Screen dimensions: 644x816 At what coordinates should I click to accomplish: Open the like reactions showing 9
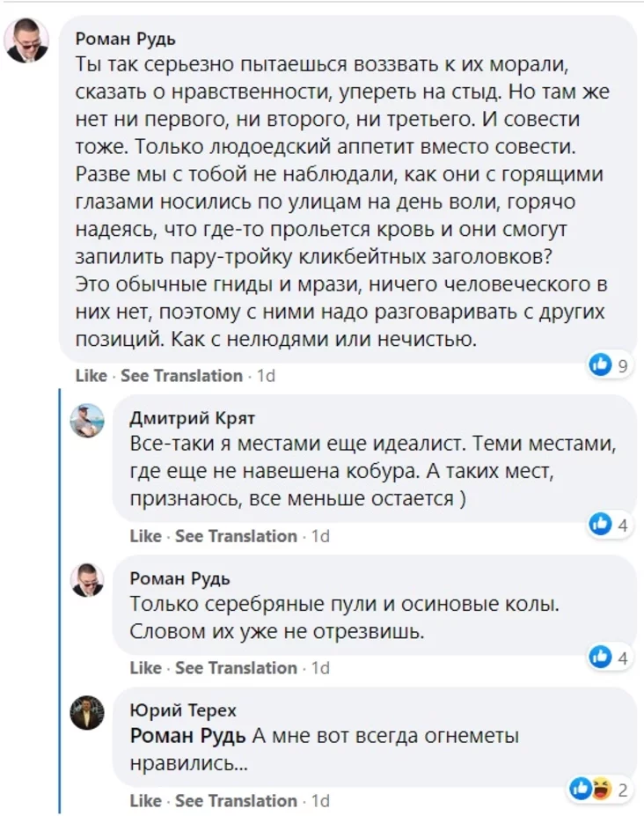point(607,366)
